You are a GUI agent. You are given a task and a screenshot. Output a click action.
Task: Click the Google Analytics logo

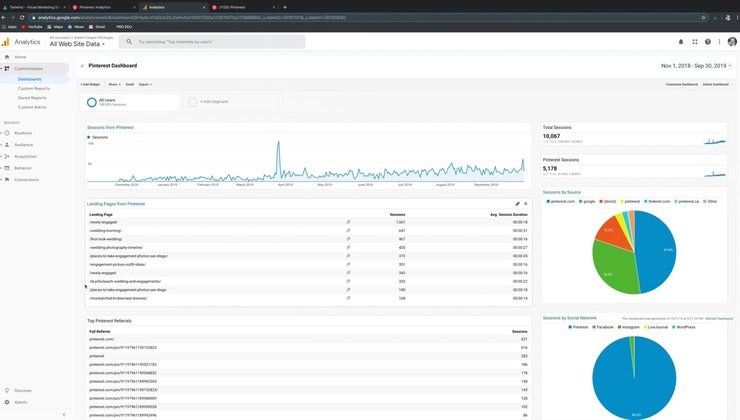tap(6, 42)
